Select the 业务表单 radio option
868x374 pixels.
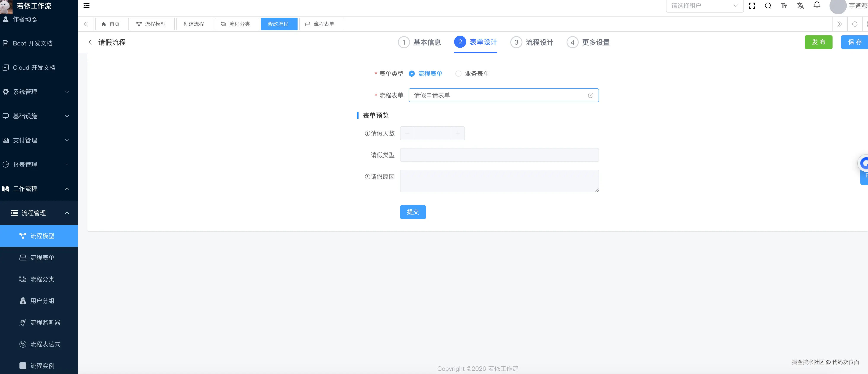point(458,74)
